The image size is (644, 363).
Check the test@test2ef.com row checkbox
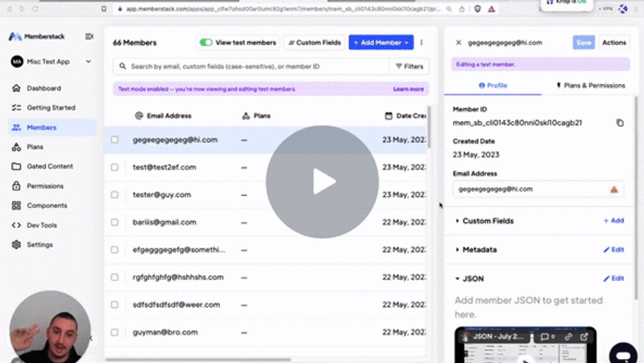point(114,167)
